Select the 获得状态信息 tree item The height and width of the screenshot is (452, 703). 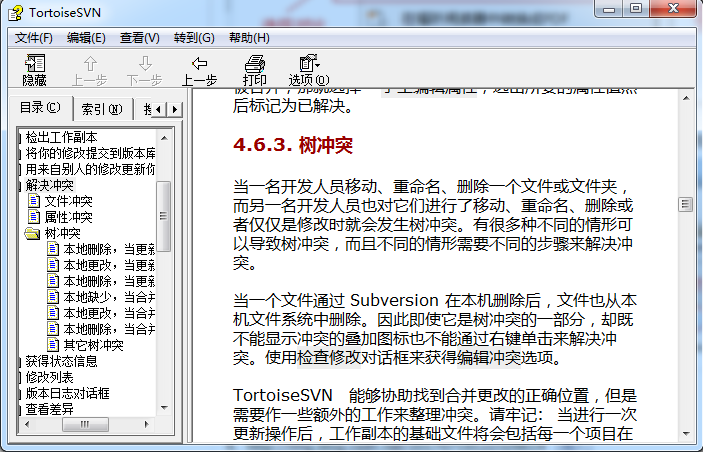click(61, 361)
